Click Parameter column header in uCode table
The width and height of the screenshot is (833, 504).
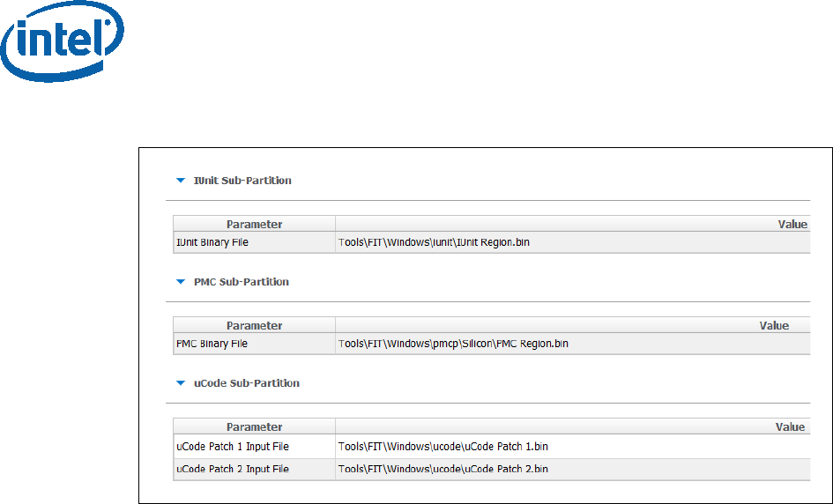point(254,427)
